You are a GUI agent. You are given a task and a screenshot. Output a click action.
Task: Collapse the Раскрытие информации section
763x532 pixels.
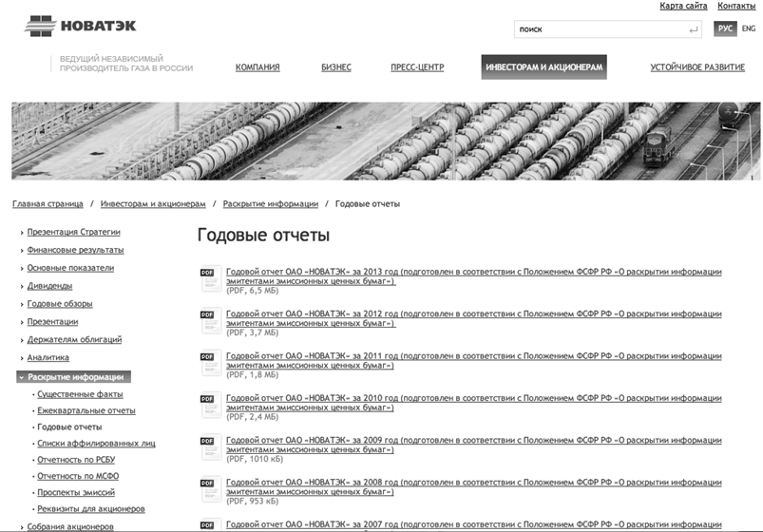(73, 377)
